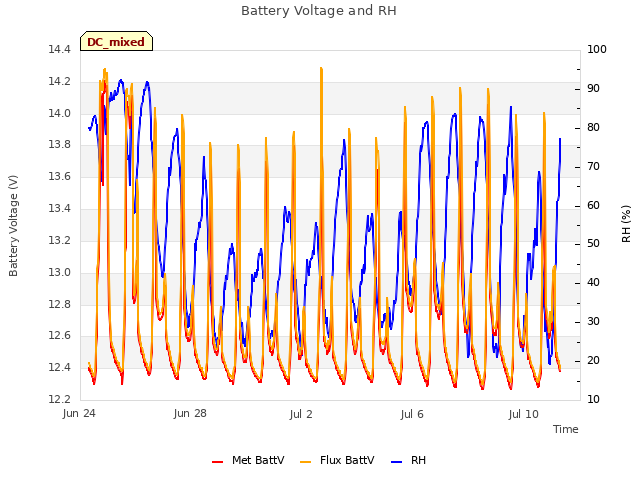640x480 pixels.
Task: Click the 13.0 voltage tick label
Action: [x=60, y=272]
